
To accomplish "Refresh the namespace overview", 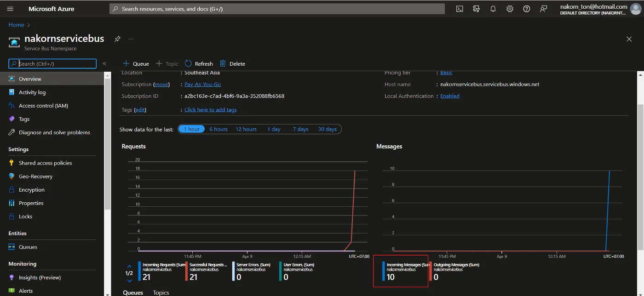I will [x=199, y=64].
